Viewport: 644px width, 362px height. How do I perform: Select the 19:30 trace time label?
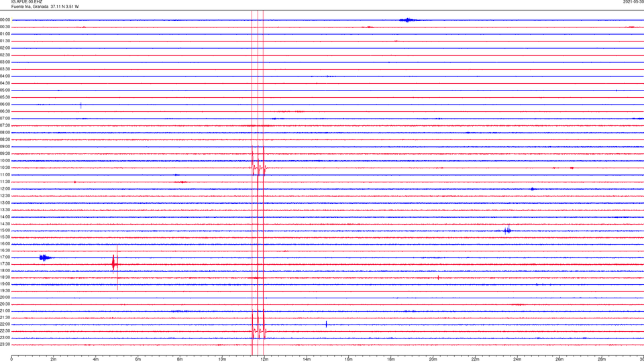[5, 290]
